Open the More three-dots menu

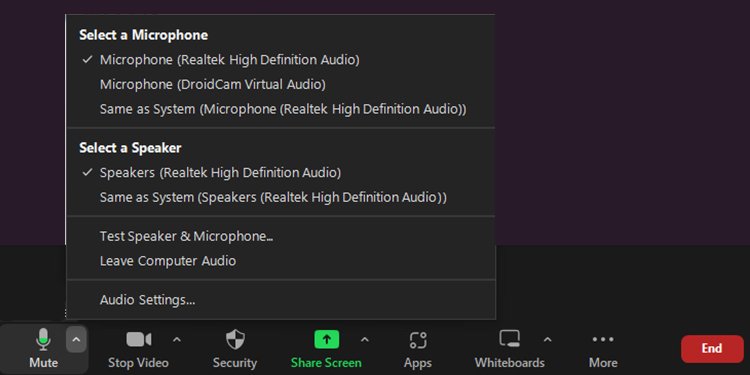[603, 340]
